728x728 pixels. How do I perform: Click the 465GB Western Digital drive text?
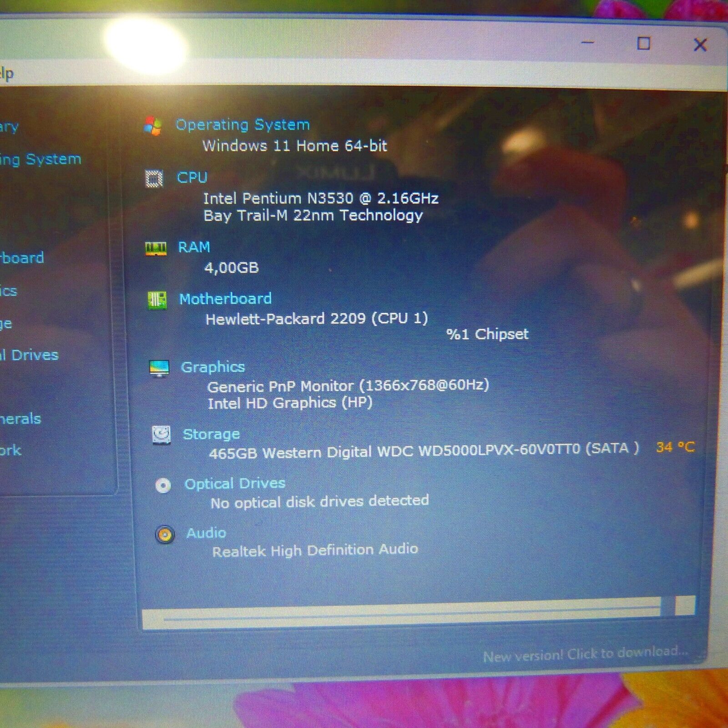424,451
